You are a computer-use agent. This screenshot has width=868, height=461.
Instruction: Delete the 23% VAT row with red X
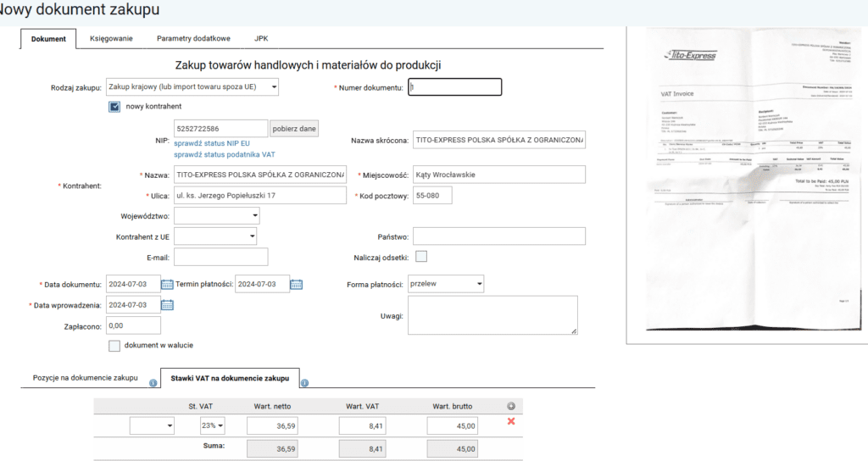[x=510, y=421]
